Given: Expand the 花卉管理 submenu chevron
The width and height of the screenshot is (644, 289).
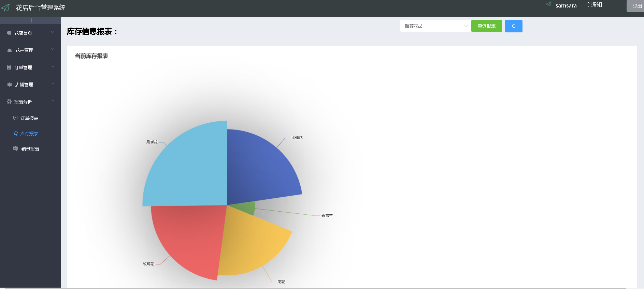Looking at the screenshot, I should pos(53,49).
